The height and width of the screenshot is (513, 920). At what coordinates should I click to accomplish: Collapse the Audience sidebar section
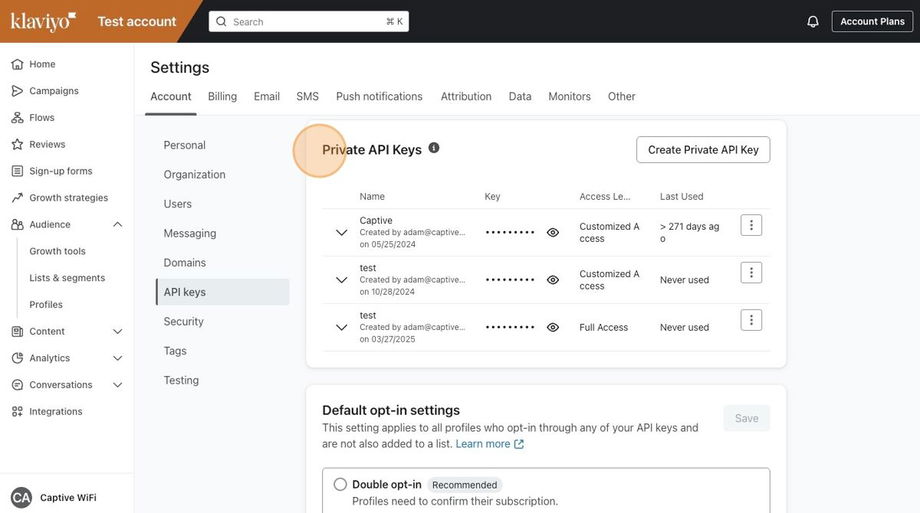click(117, 225)
